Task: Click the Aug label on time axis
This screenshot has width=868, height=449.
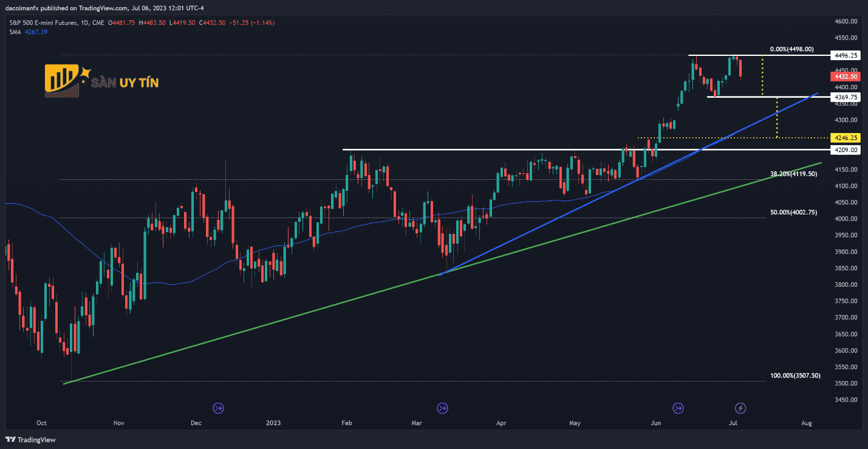Action: 807,422
